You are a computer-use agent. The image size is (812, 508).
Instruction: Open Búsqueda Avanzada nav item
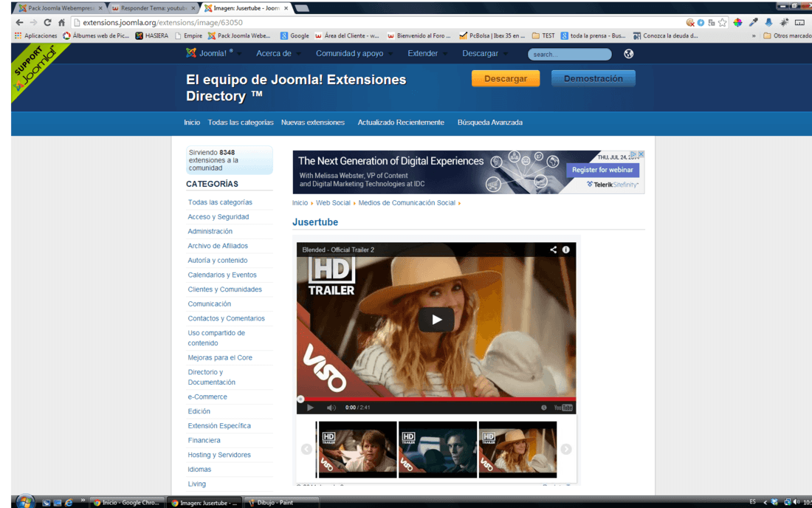[x=490, y=123]
